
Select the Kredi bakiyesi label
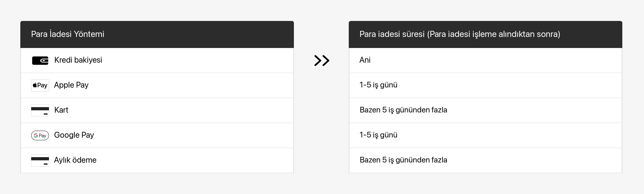(78, 60)
